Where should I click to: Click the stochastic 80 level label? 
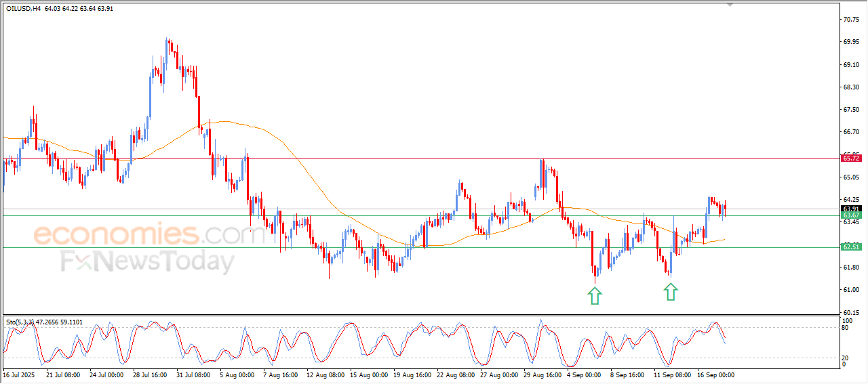pos(846,328)
